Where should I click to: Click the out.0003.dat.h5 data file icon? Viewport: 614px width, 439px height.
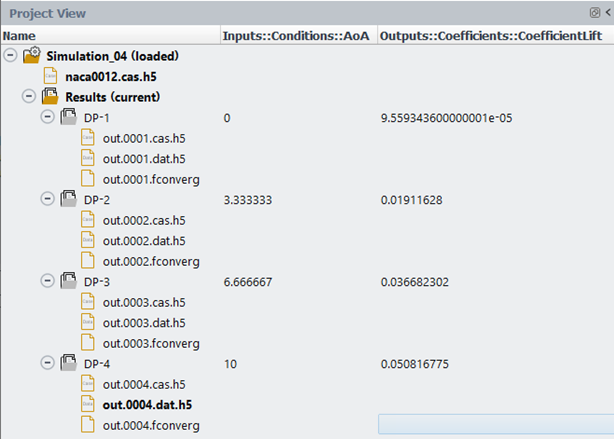click(88, 322)
